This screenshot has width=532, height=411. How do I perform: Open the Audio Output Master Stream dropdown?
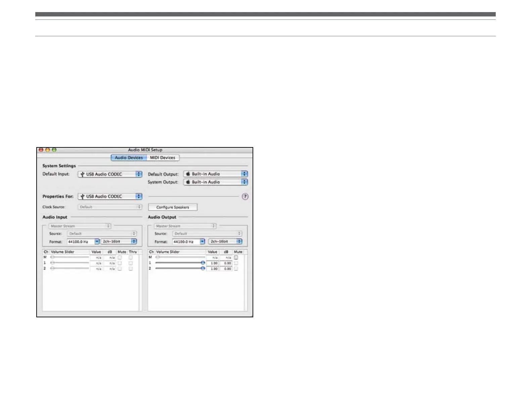(x=185, y=226)
